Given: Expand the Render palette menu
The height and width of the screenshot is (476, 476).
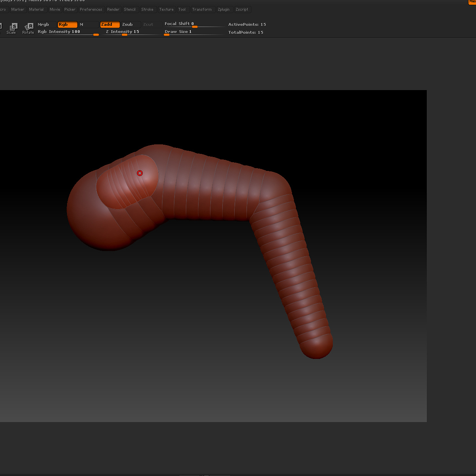Looking at the screenshot, I should (113, 10).
